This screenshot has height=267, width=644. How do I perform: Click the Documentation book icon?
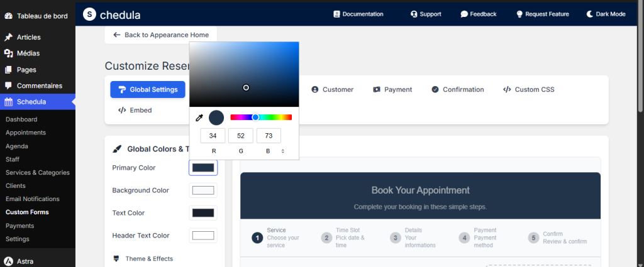336,14
